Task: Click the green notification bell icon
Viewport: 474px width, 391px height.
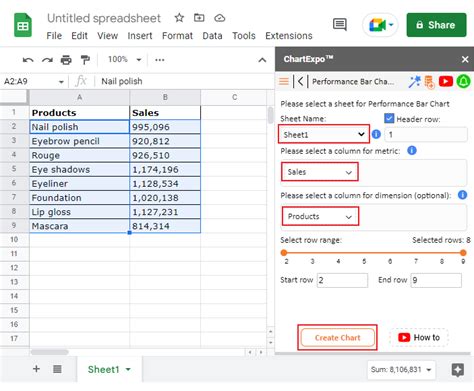Action: tap(463, 81)
